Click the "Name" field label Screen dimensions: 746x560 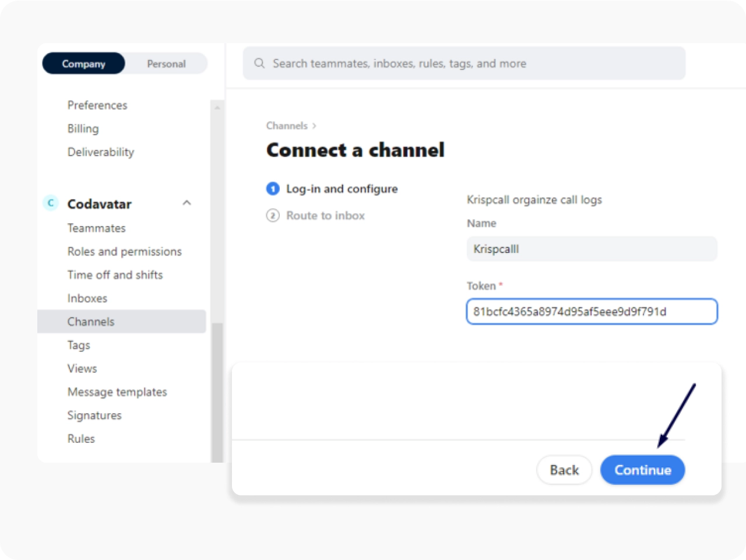[x=481, y=223]
